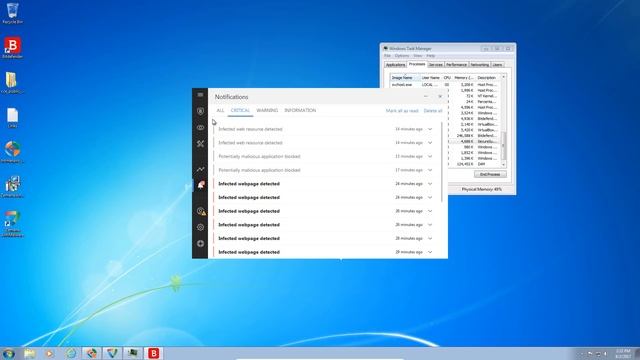Open the Protection shield icon in Bitdefender sidebar

200,111
